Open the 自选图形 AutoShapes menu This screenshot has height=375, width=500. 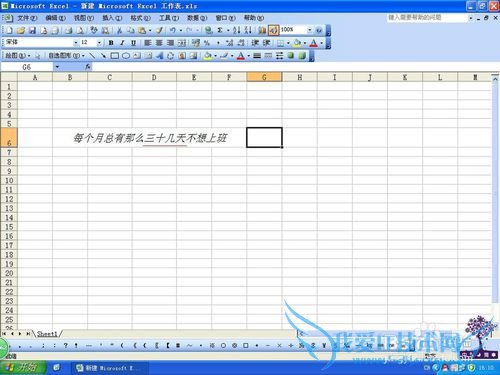click(x=66, y=56)
